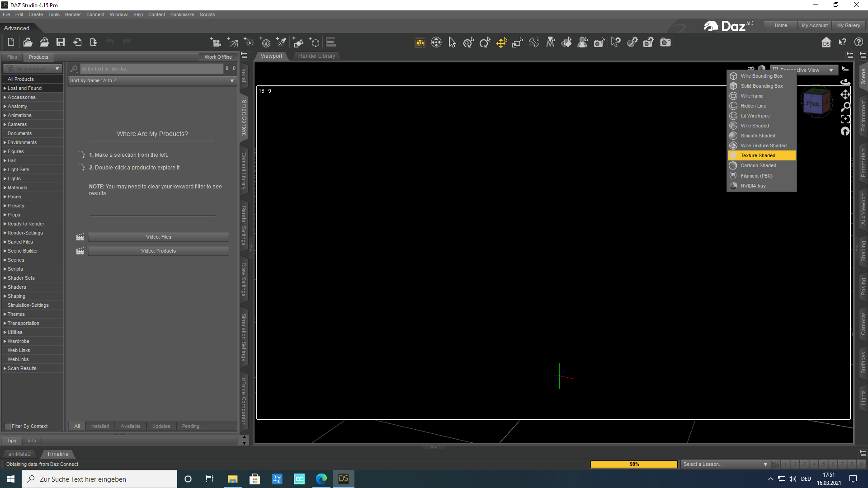
Task: Click the Video: Products button
Action: 158,251
